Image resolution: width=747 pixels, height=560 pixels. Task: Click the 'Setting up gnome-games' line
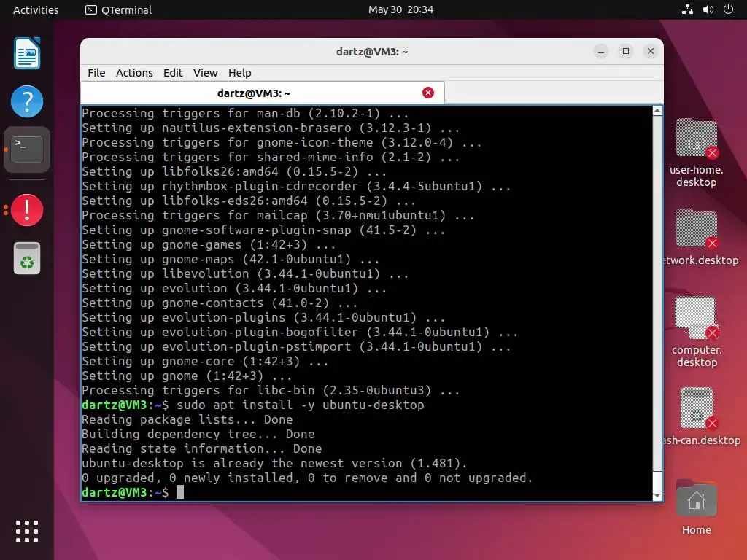point(209,244)
